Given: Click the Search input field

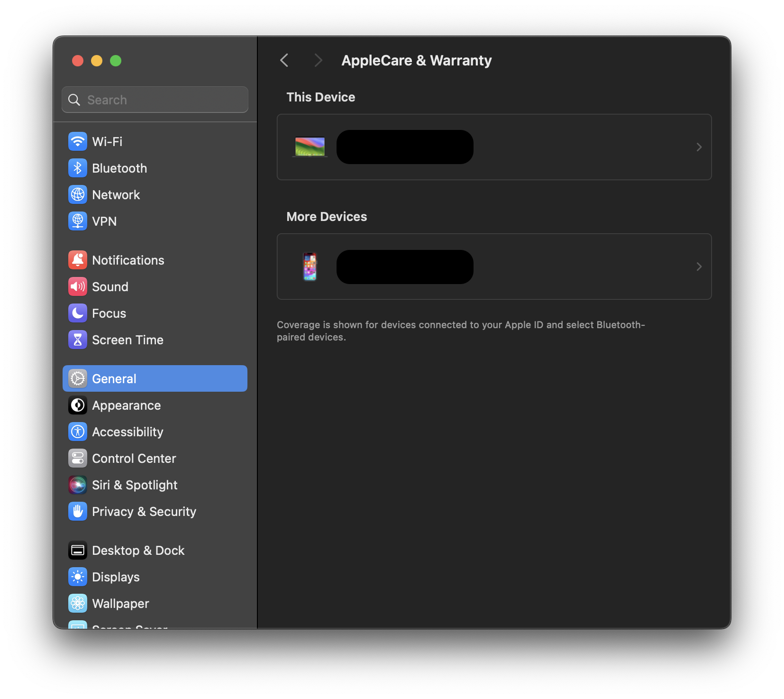Looking at the screenshot, I should tap(155, 100).
